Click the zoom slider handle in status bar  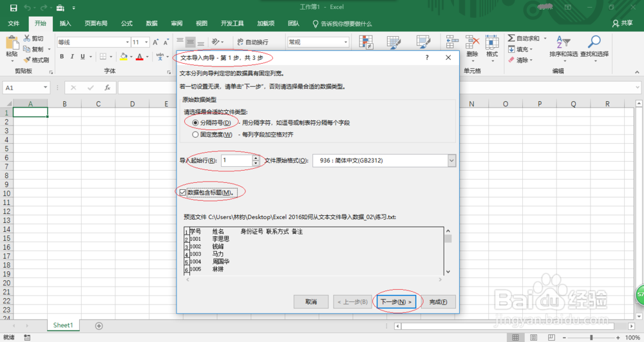pyautogui.click(x=591, y=337)
